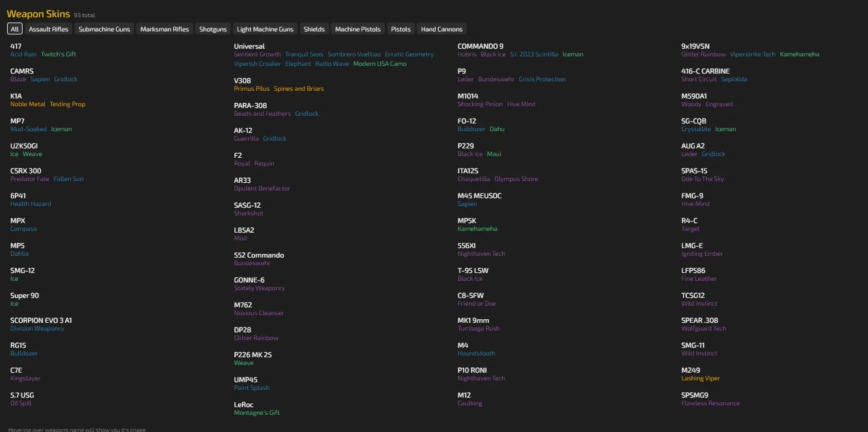This screenshot has height=432, width=868.
Task: Select the Montagne's Gift skin
Action: tap(257, 412)
